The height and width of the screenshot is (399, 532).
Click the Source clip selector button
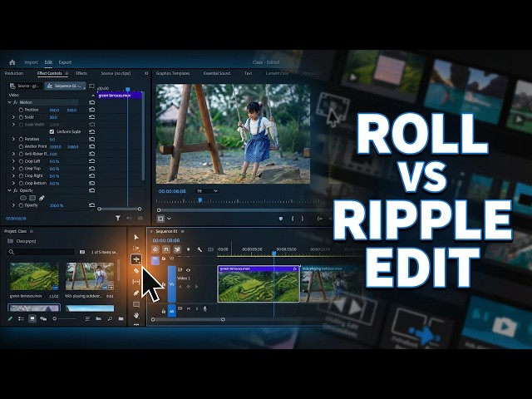[x=26, y=86]
